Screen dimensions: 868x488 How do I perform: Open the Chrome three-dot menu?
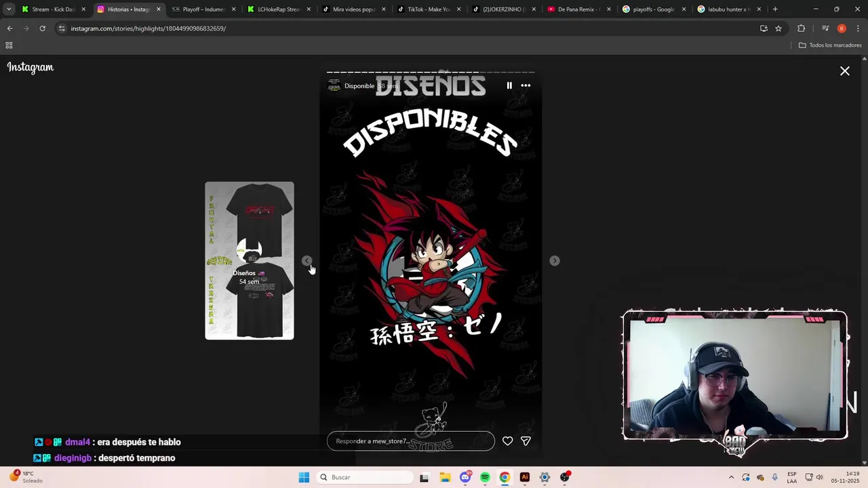point(858,28)
